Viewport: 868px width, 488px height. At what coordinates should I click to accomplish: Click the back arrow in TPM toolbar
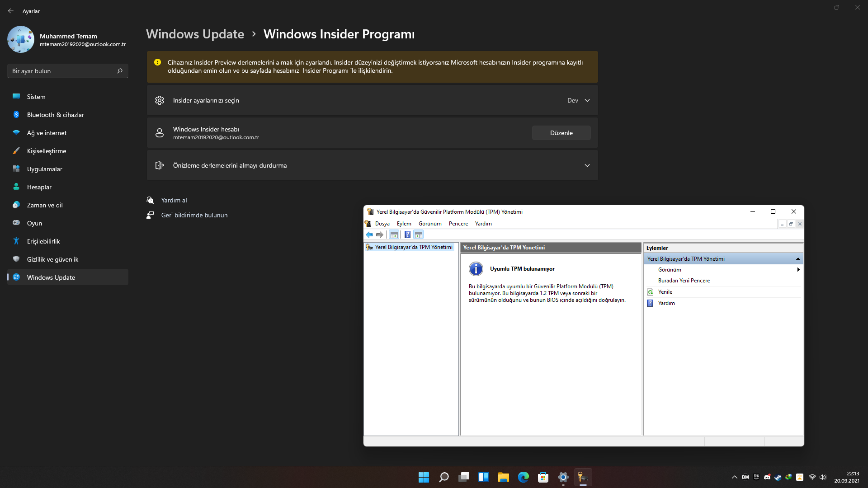[369, 235]
